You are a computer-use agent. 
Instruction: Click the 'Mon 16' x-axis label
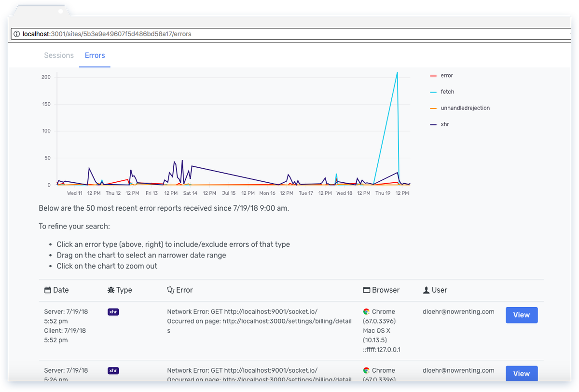point(267,193)
